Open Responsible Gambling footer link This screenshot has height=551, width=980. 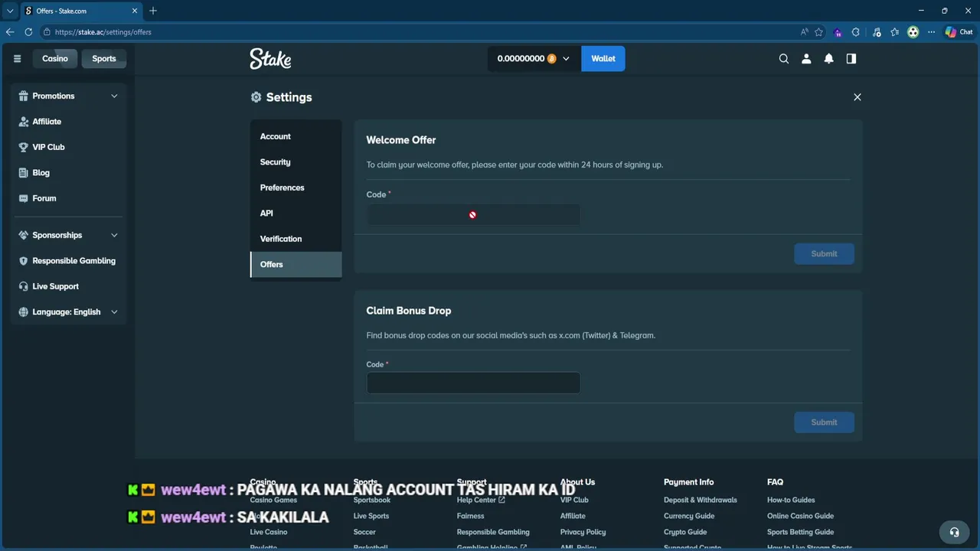coord(493,532)
